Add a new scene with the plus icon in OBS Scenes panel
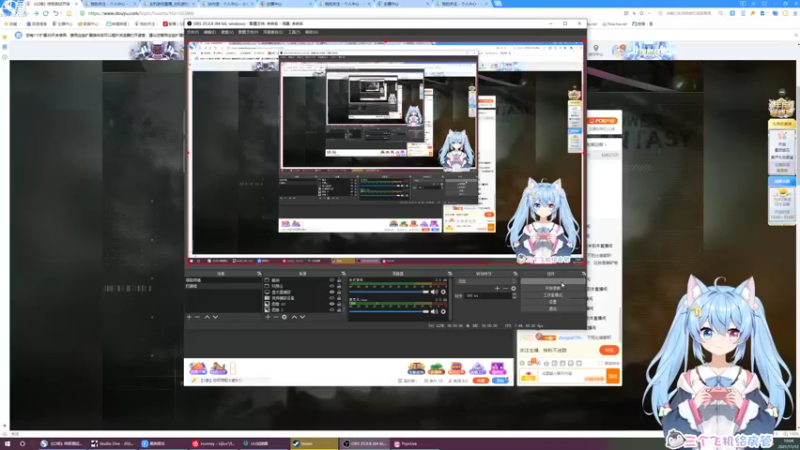Screen dimensions: 800x450 pos(189,317)
